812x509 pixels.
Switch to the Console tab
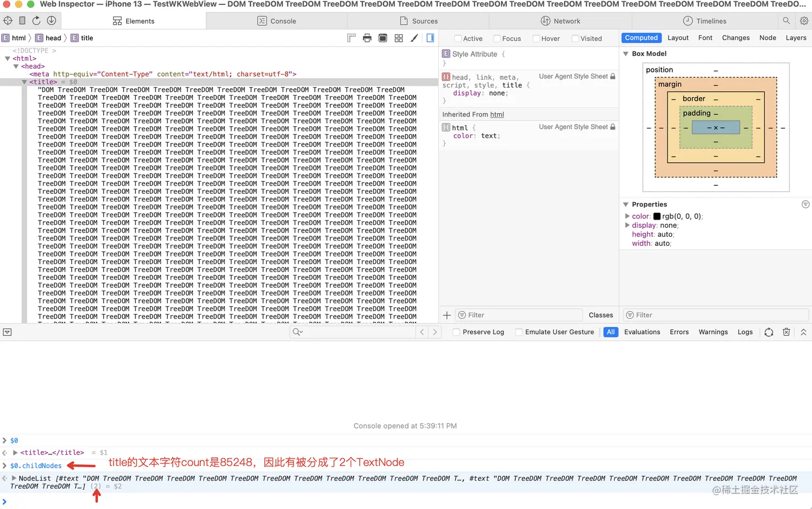(x=277, y=21)
